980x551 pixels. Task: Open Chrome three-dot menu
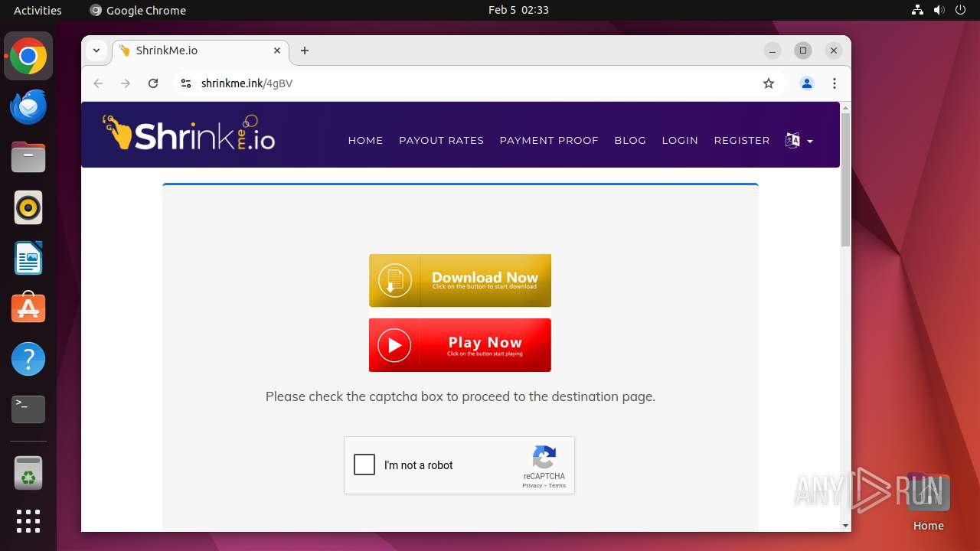pos(835,83)
